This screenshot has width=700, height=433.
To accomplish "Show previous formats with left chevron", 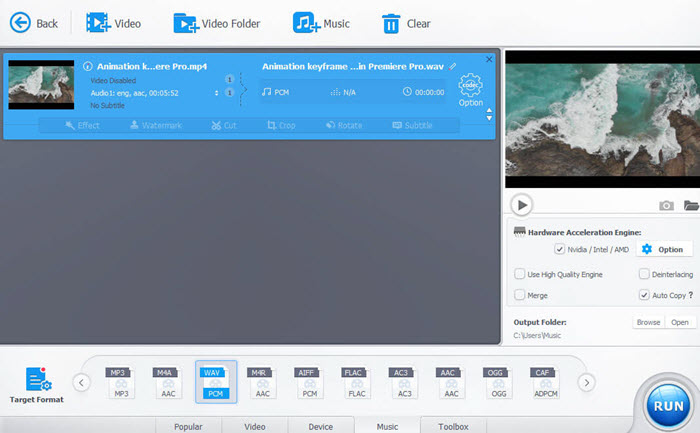I will 81,383.
